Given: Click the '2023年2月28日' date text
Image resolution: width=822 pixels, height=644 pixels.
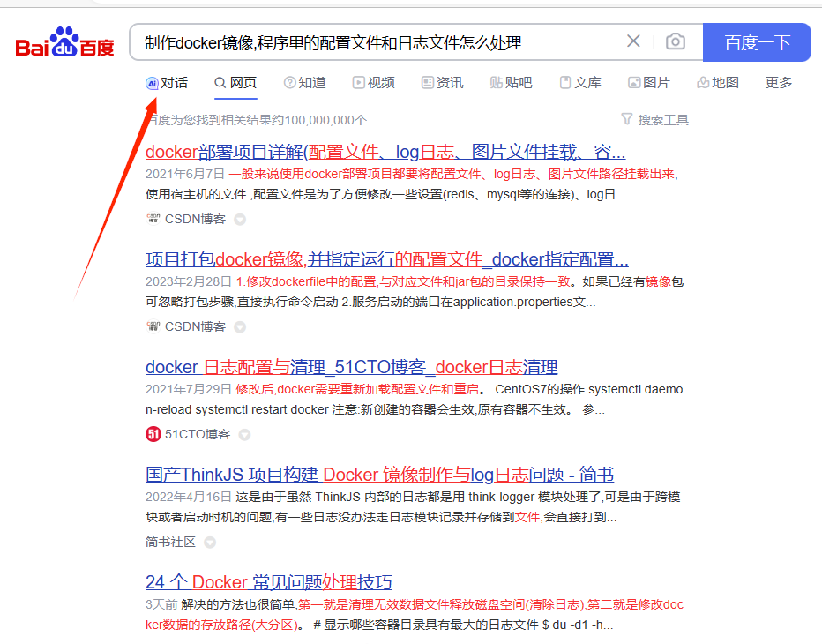Looking at the screenshot, I should pos(189,281).
